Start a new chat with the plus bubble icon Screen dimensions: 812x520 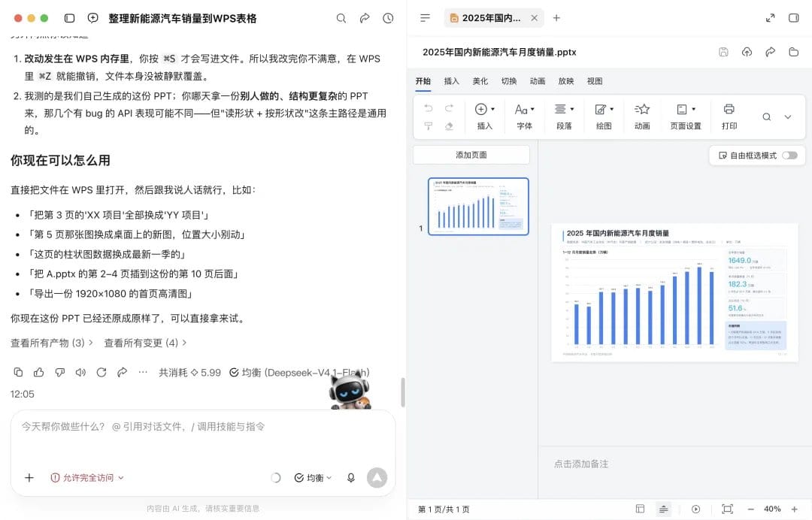[92, 18]
